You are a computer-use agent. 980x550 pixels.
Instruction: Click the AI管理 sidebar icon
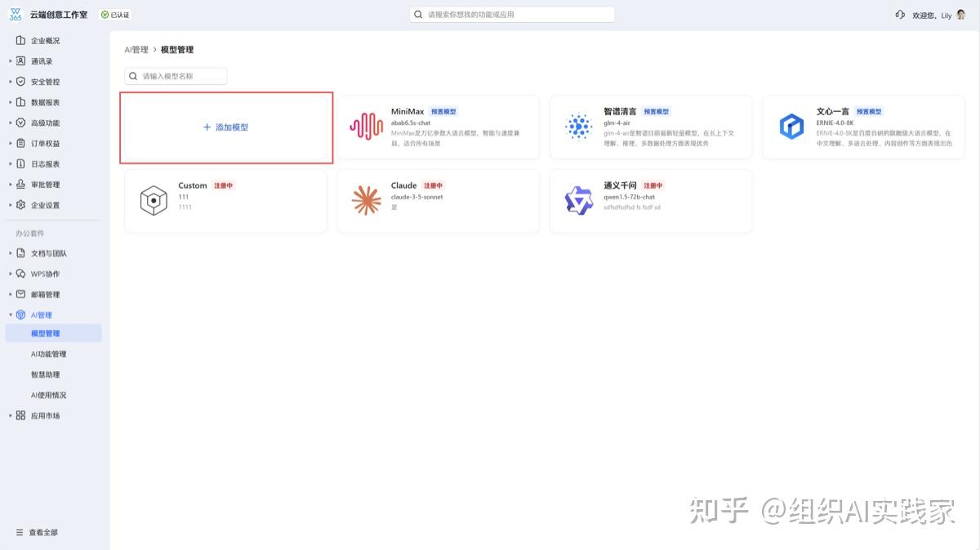click(x=21, y=315)
